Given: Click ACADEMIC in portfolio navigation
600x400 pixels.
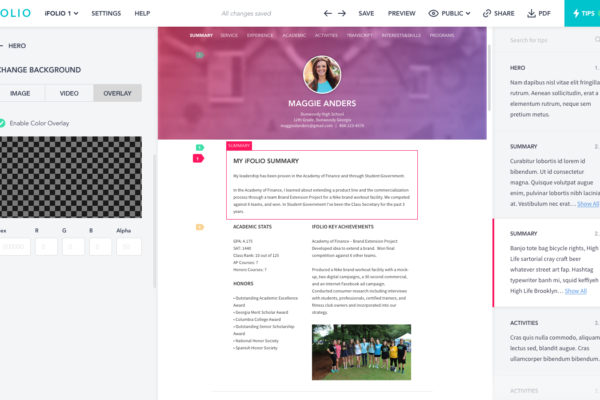Looking at the screenshot, I should click(294, 35).
